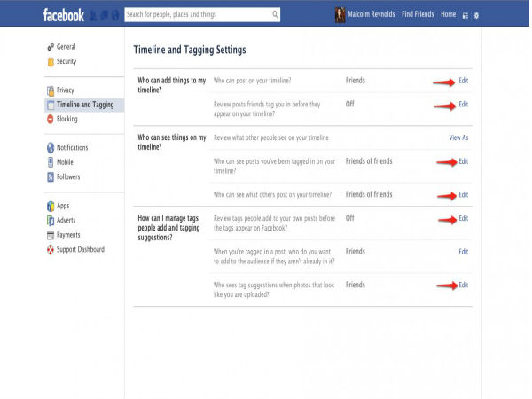Open Payments settings section
This screenshot has width=532, height=399.
[x=68, y=235]
